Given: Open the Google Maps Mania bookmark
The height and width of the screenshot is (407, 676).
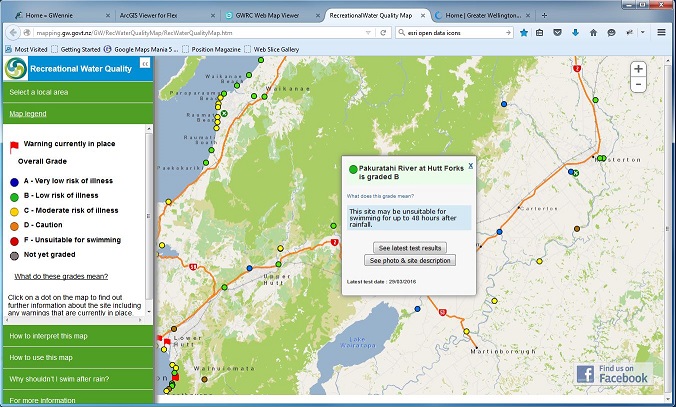Looking at the screenshot, I should (x=141, y=50).
